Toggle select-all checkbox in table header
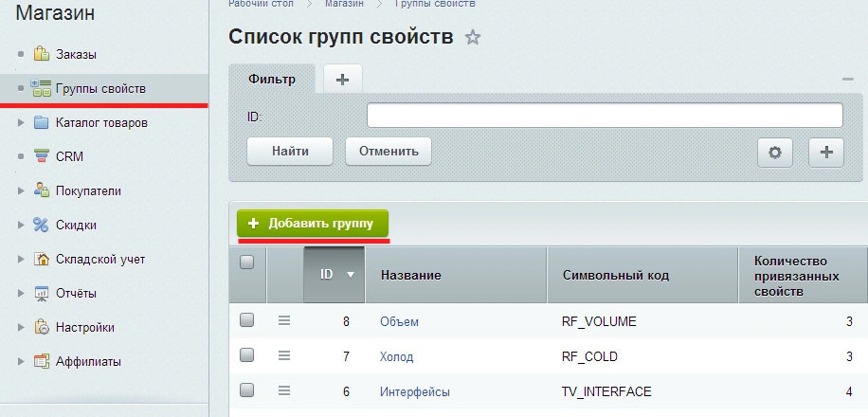 pos(247,262)
